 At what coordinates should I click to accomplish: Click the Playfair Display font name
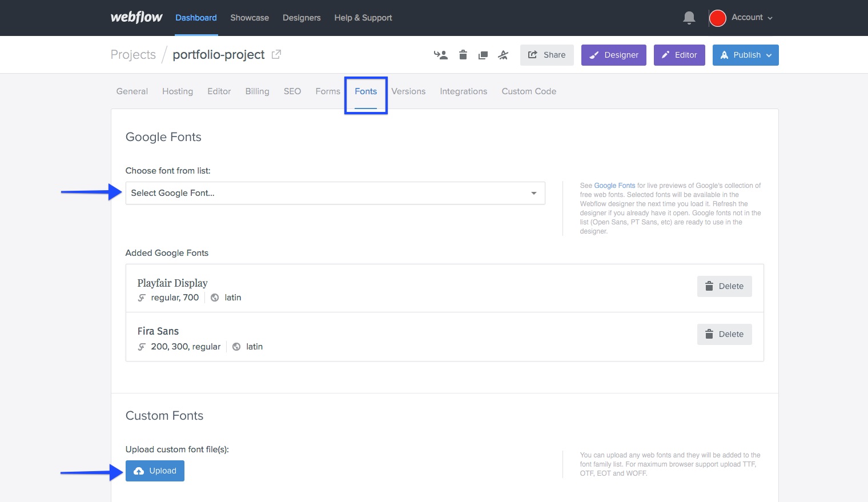click(172, 283)
